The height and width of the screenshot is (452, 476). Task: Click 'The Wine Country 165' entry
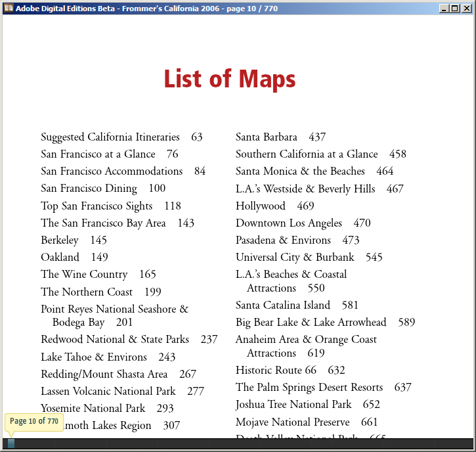click(x=98, y=275)
